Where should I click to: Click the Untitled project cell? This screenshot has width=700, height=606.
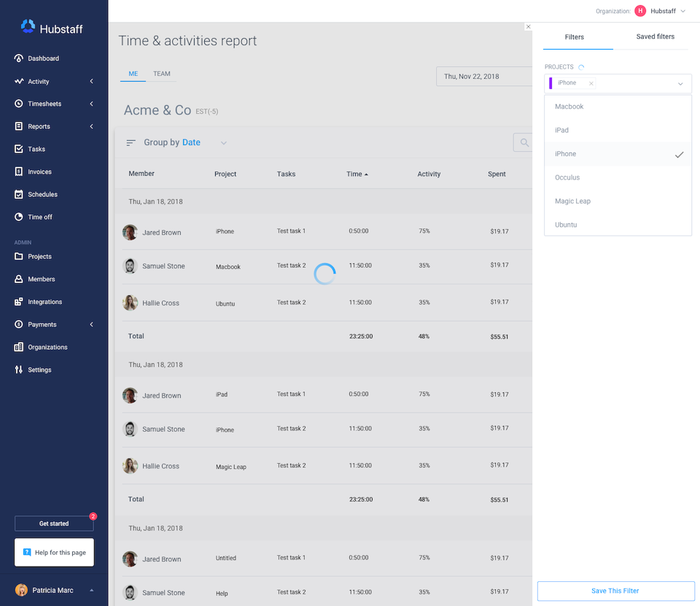[x=226, y=558]
